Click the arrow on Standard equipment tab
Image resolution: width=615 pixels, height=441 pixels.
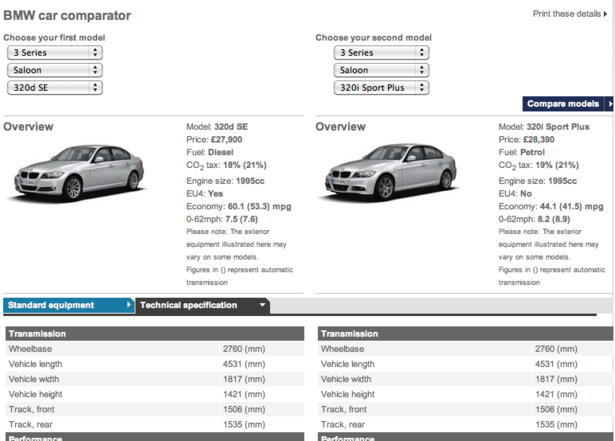[x=129, y=304]
